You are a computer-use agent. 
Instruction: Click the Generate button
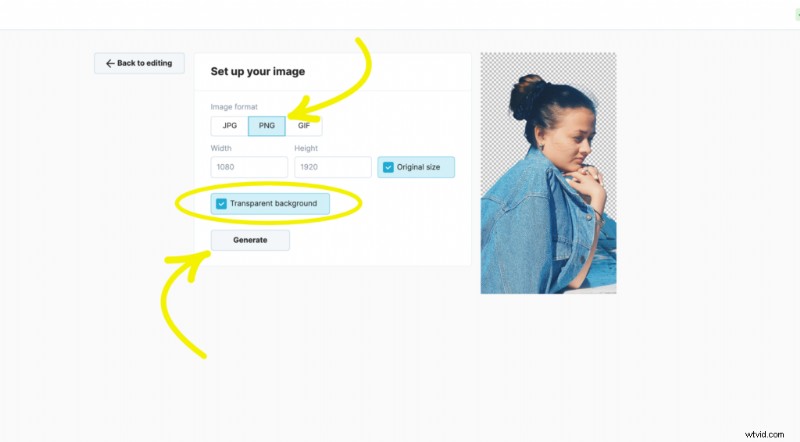tap(250, 240)
